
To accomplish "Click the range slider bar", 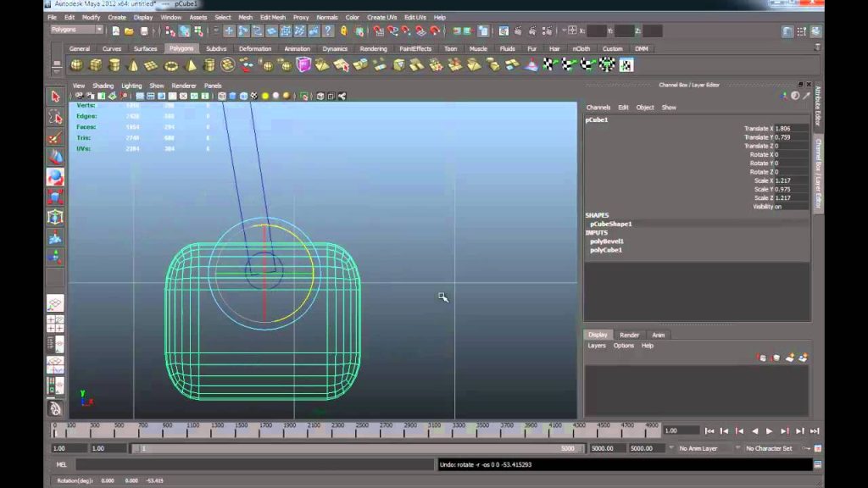I will pyautogui.click(x=358, y=448).
